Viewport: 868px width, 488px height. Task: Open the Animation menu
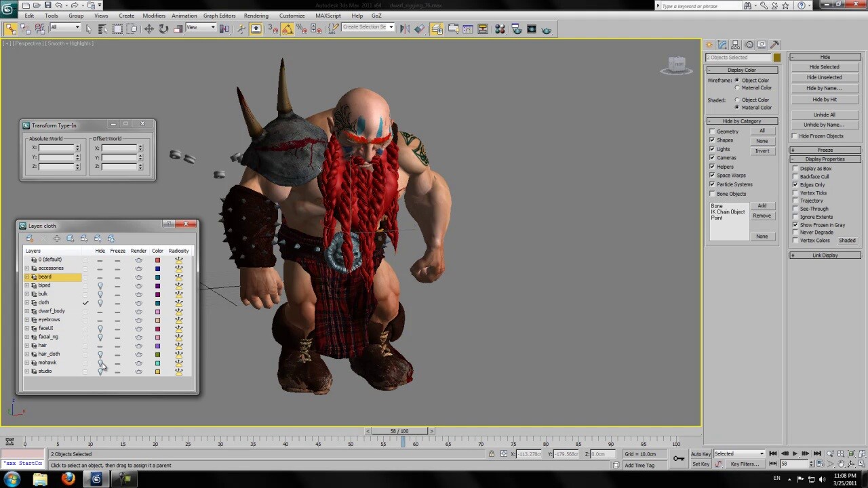(184, 16)
